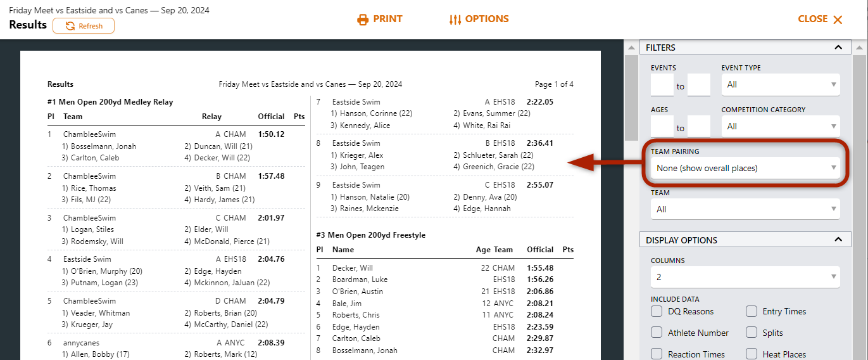Enable the Splits checkbox
Screen dimensions: 868x360
tap(752, 333)
